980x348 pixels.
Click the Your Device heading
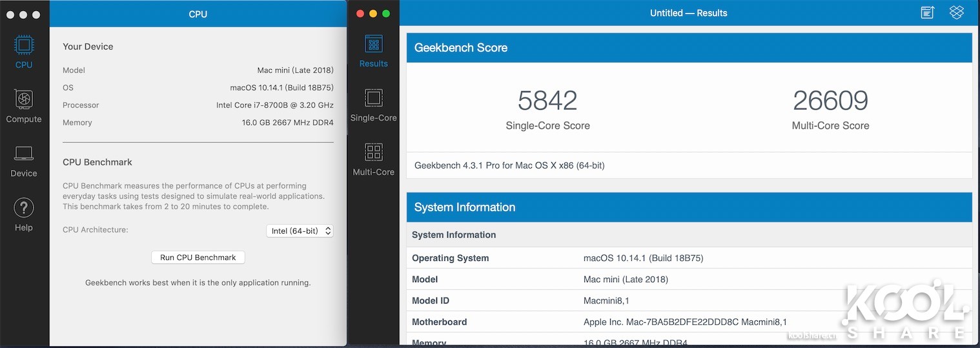pos(88,46)
